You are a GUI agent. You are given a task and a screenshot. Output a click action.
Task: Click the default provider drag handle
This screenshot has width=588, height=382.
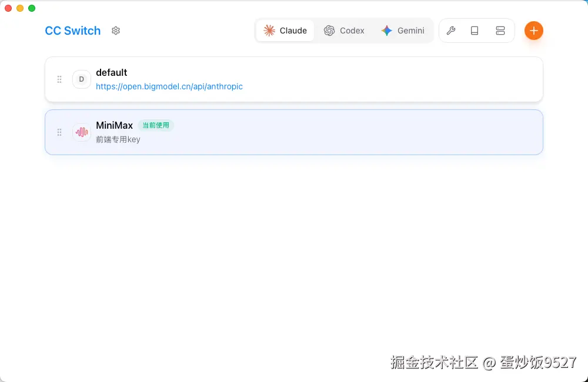coord(59,79)
